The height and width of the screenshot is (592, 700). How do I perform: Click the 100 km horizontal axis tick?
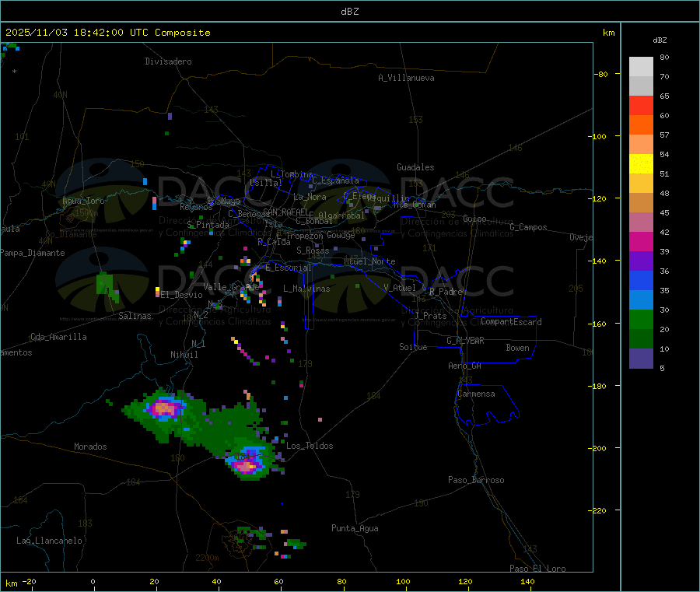[x=403, y=581]
